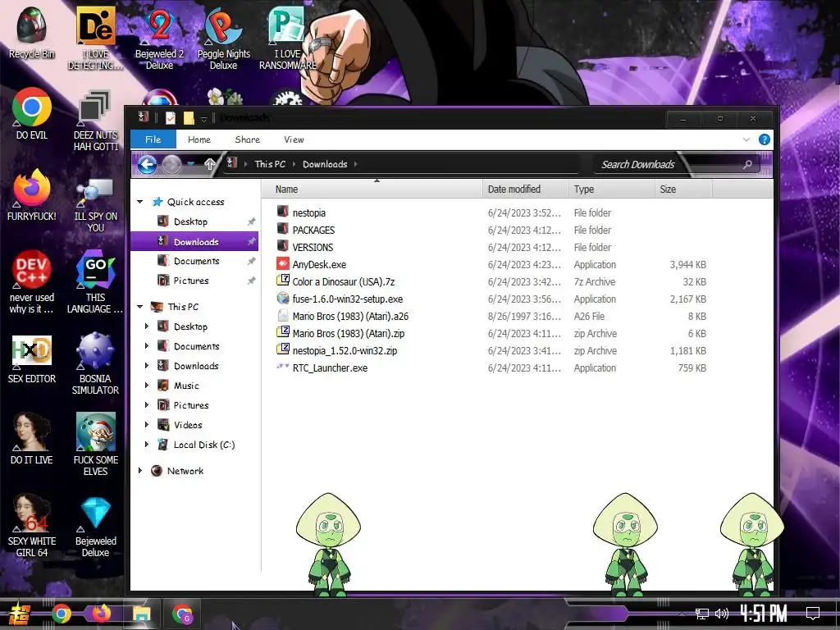Switch to the View ribbon tab
Screen dimensions: 840x630
tap(294, 139)
